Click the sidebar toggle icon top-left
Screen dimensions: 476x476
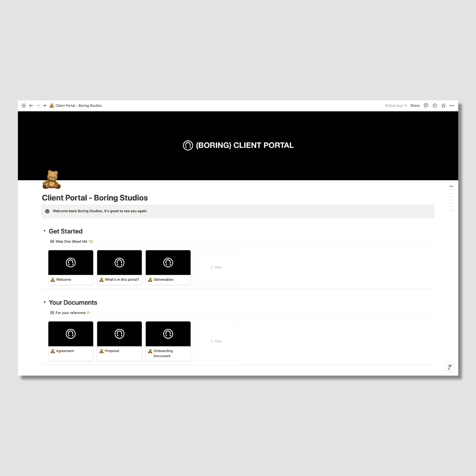(23, 106)
